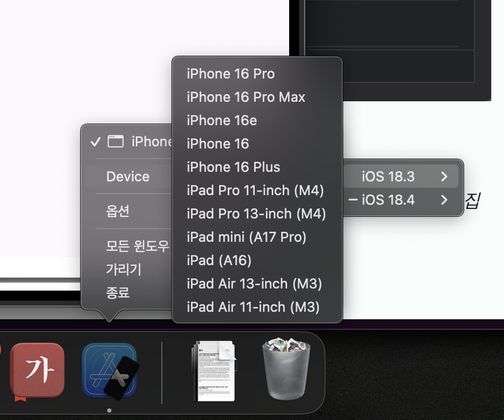Select iPad (A16) device
The image size is (504, 420).
pos(257,260)
